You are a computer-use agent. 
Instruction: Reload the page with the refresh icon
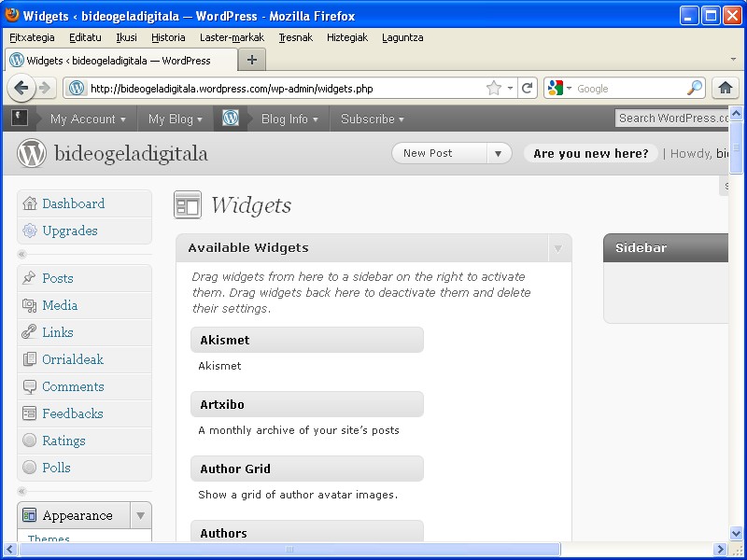click(x=527, y=88)
